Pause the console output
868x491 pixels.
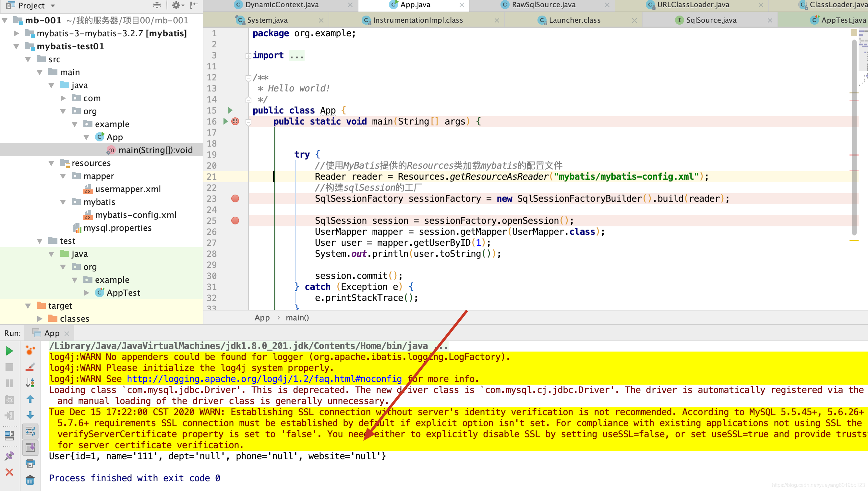[x=9, y=383]
